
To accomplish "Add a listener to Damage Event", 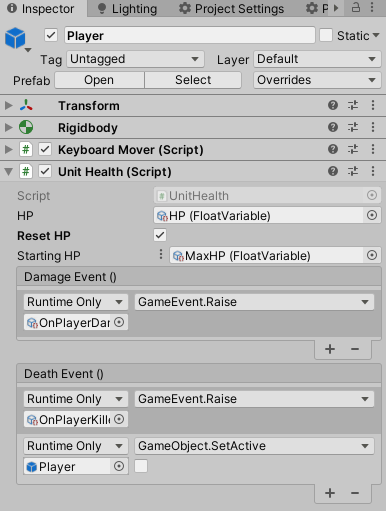I will [330, 349].
